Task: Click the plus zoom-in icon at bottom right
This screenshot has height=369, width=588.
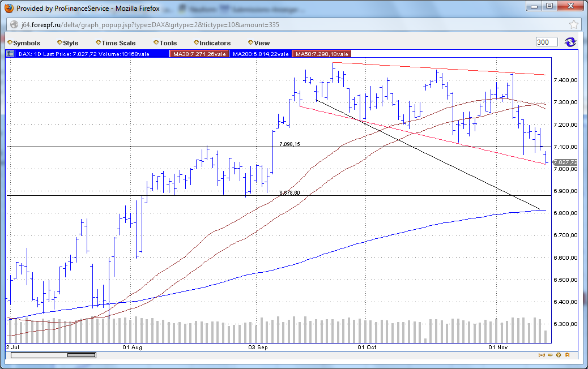Action: 558,355
